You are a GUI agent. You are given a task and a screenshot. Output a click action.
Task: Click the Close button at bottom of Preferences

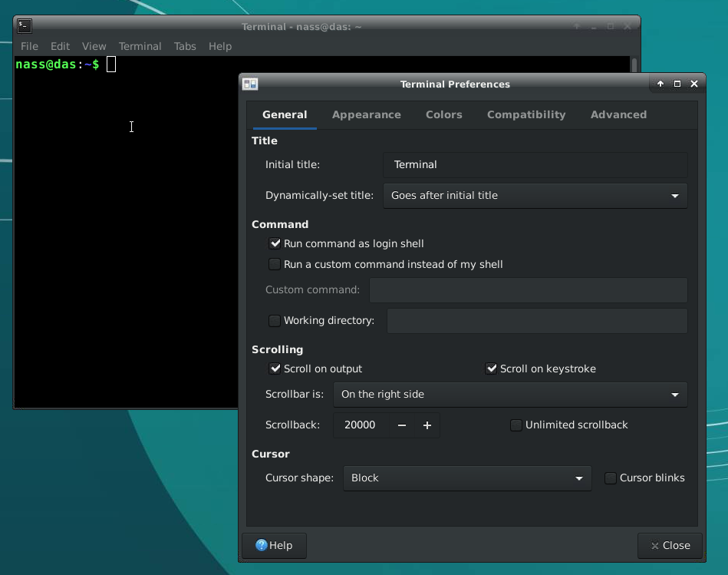pos(670,545)
